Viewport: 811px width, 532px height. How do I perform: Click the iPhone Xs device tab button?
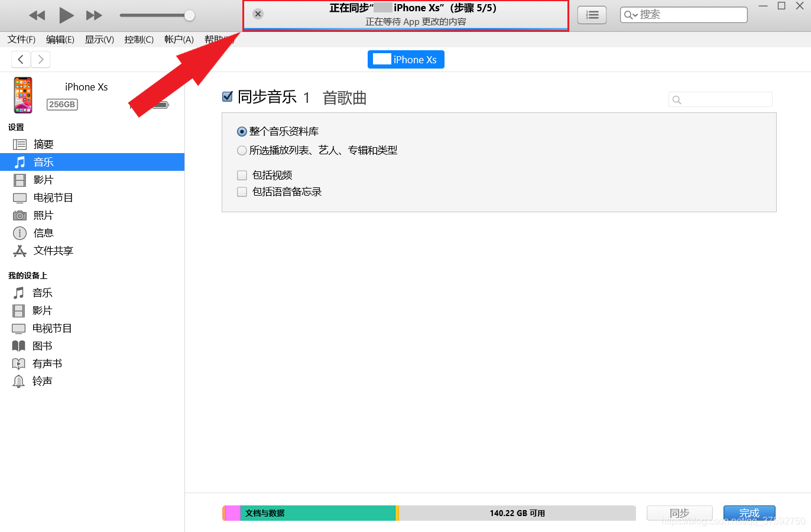406,60
